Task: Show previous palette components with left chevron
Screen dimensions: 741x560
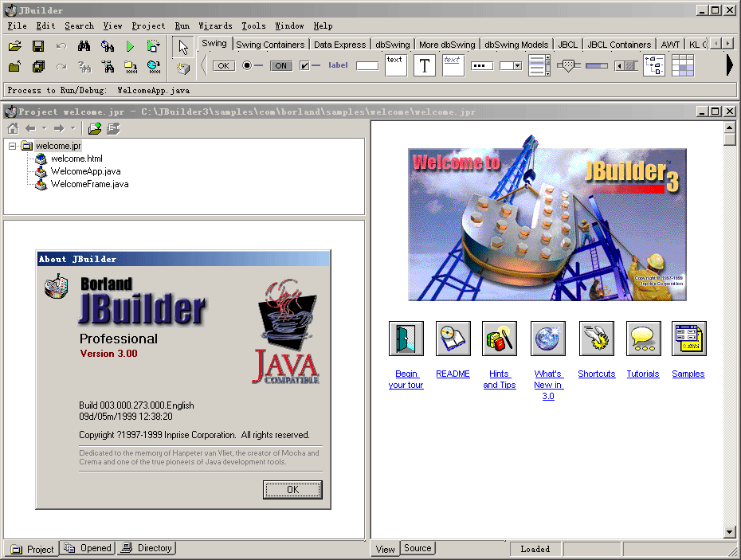Action: pos(204,65)
